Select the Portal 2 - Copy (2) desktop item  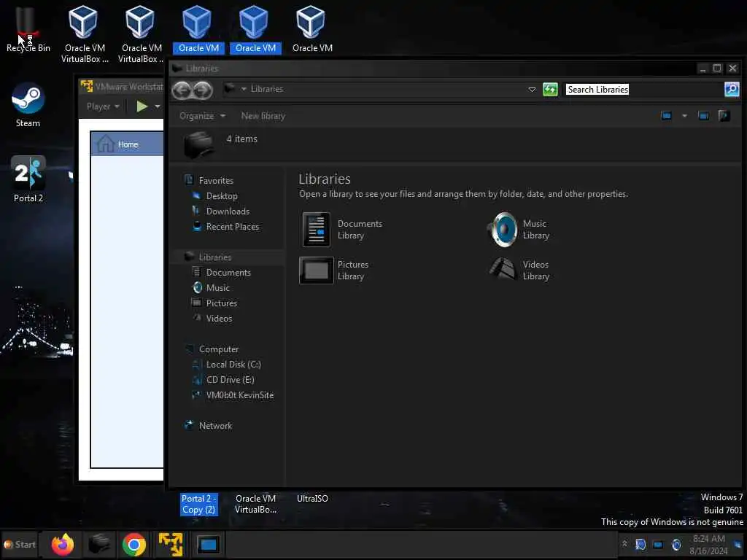pos(198,504)
